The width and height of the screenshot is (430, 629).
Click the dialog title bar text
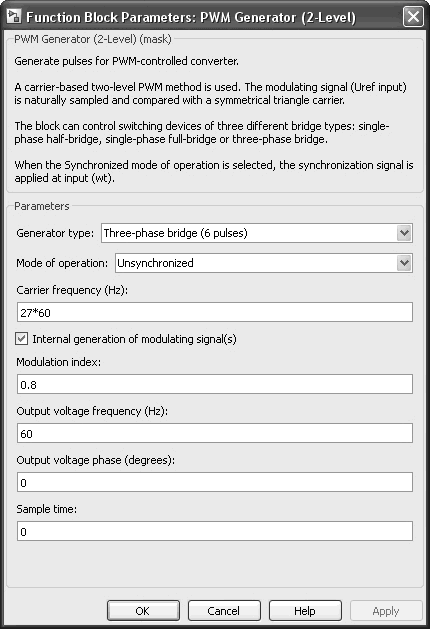tap(191, 17)
